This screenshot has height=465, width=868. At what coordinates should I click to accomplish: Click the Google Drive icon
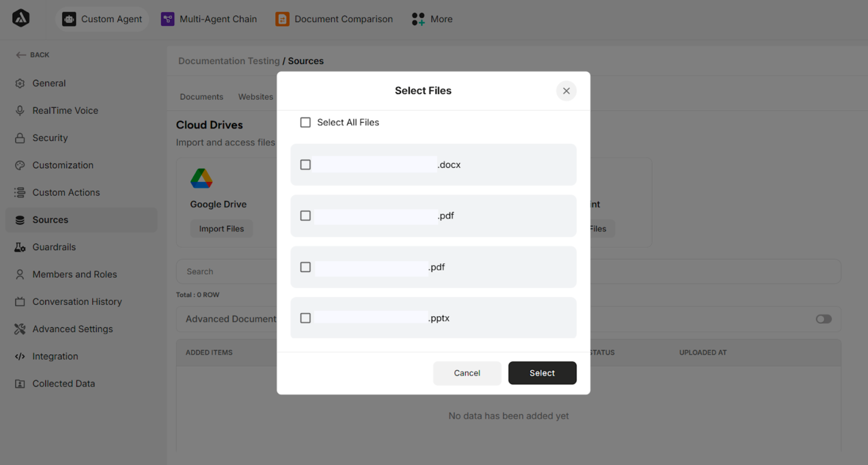[x=201, y=178]
